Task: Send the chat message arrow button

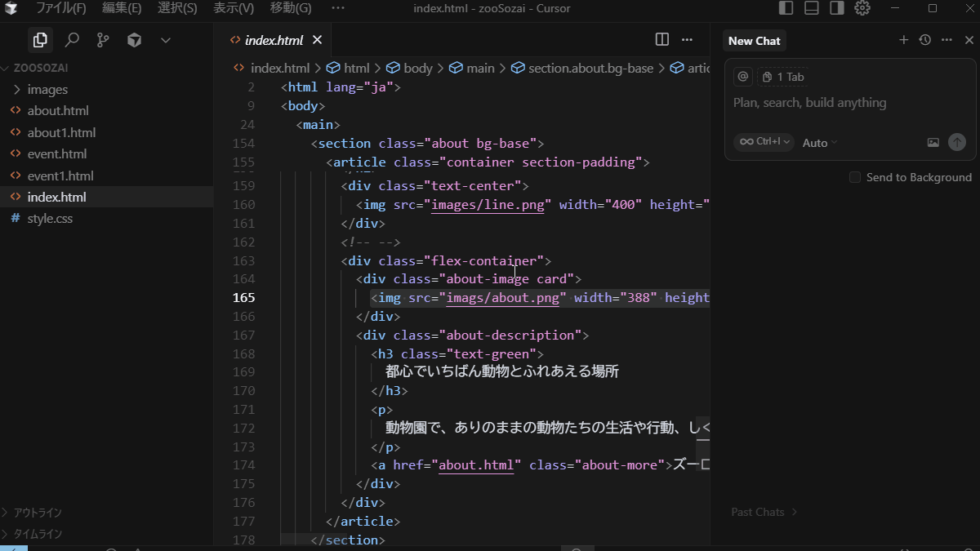Action: tap(957, 142)
